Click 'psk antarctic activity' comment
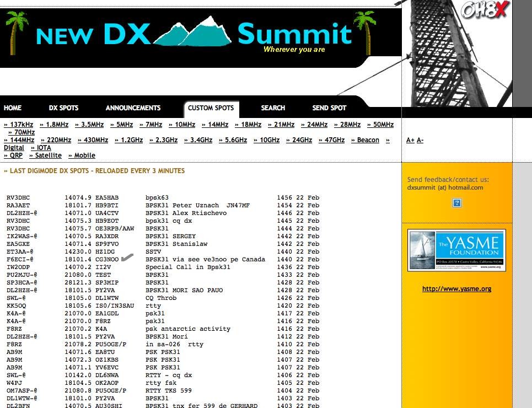Screen dimensions: 532x408 click(x=187, y=329)
